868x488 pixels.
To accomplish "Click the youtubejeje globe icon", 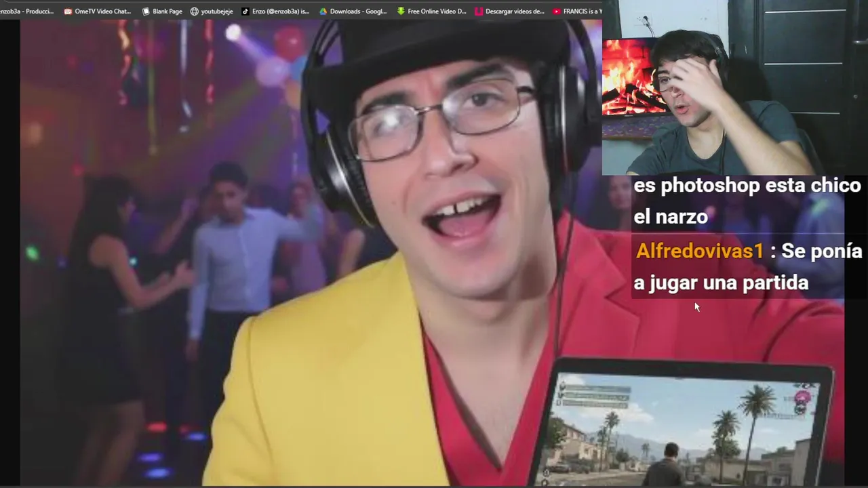I will [x=195, y=11].
